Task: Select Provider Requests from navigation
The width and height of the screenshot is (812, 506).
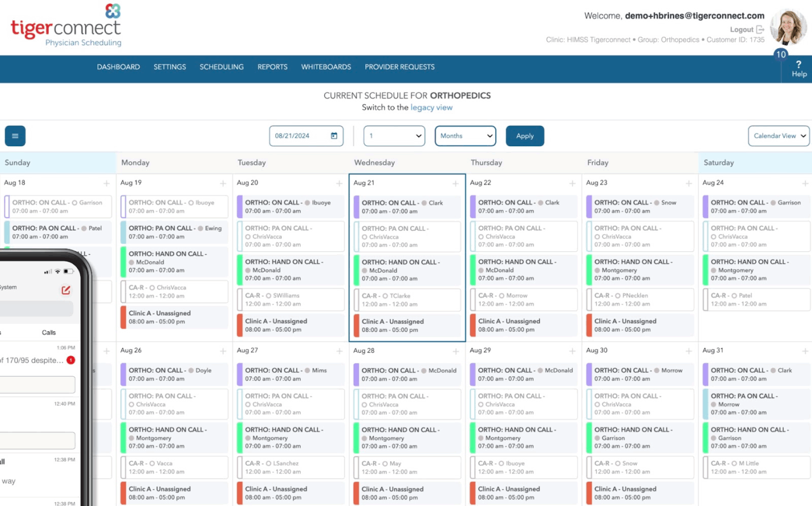Action: click(x=399, y=67)
